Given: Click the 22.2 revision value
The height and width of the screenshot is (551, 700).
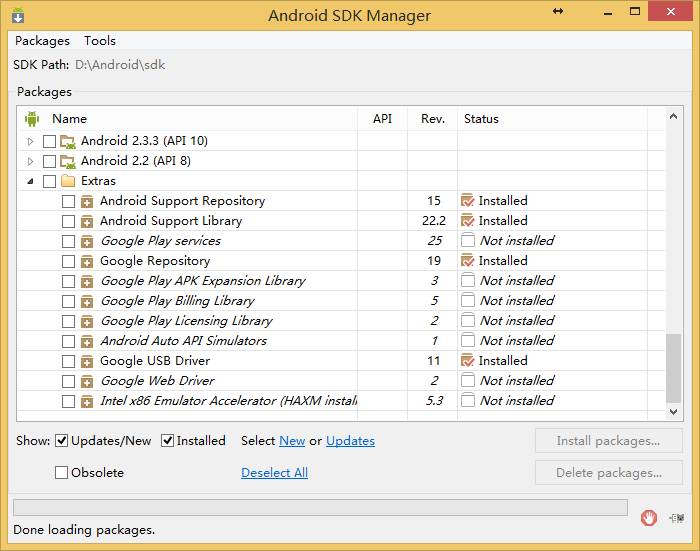Looking at the screenshot, I should coord(434,221).
